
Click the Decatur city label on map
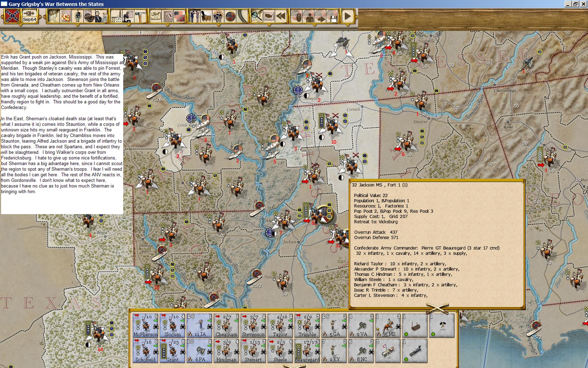coord(421,122)
